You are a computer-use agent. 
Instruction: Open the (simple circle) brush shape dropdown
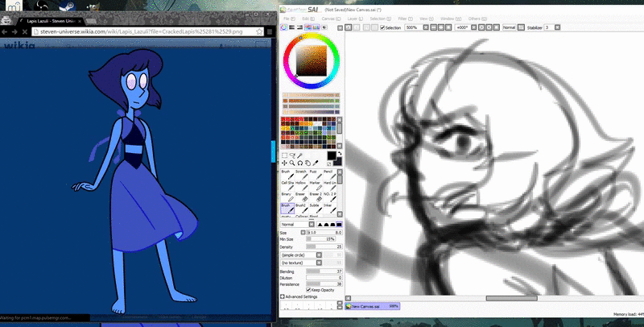point(319,255)
